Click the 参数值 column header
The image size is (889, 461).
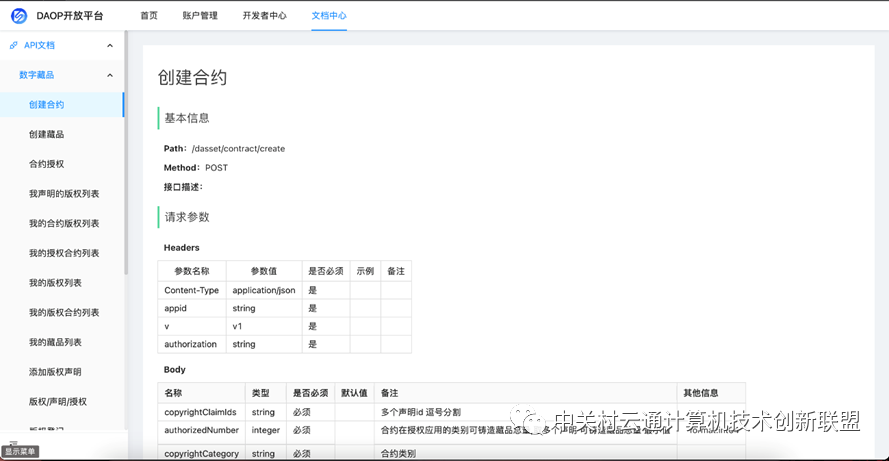click(x=264, y=272)
